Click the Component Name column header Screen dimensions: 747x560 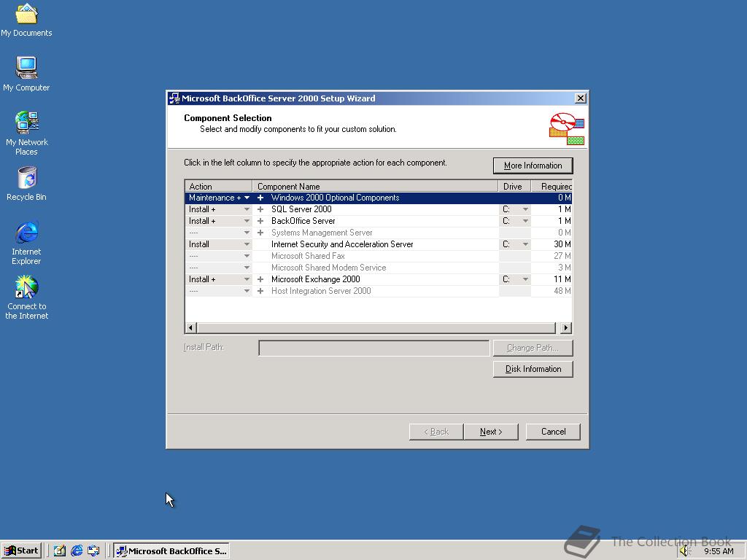[x=376, y=186]
